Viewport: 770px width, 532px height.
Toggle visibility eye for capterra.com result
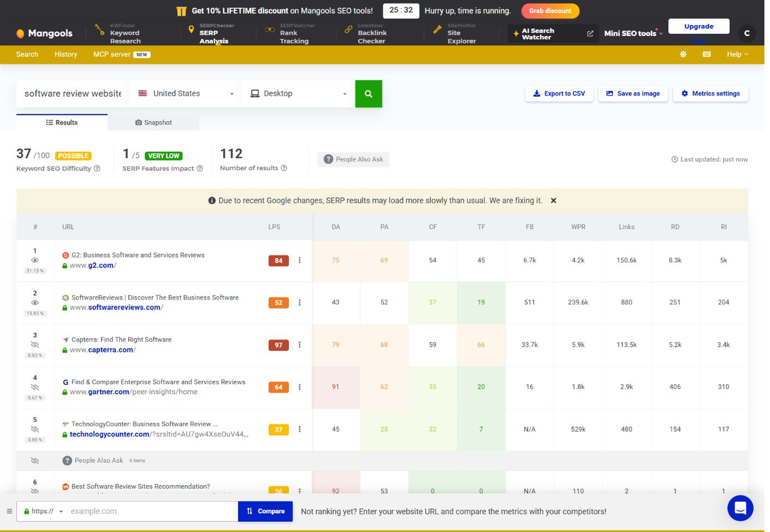tap(35, 345)
